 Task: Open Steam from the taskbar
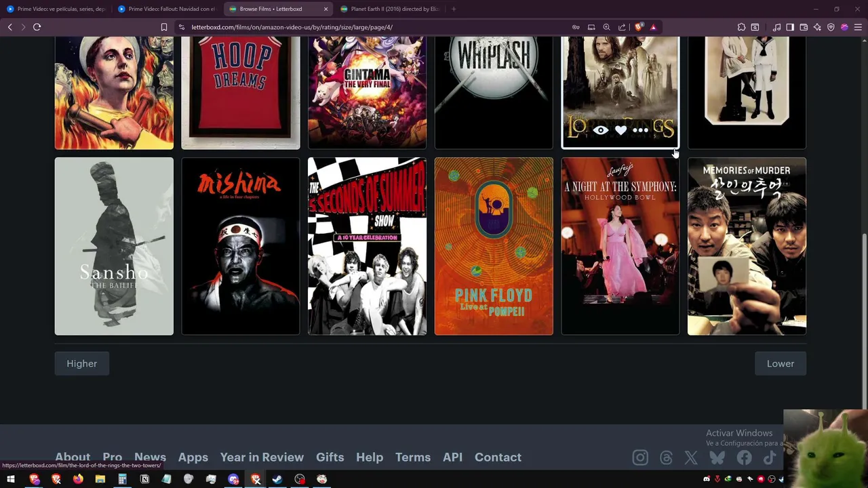tap(277, 480)
